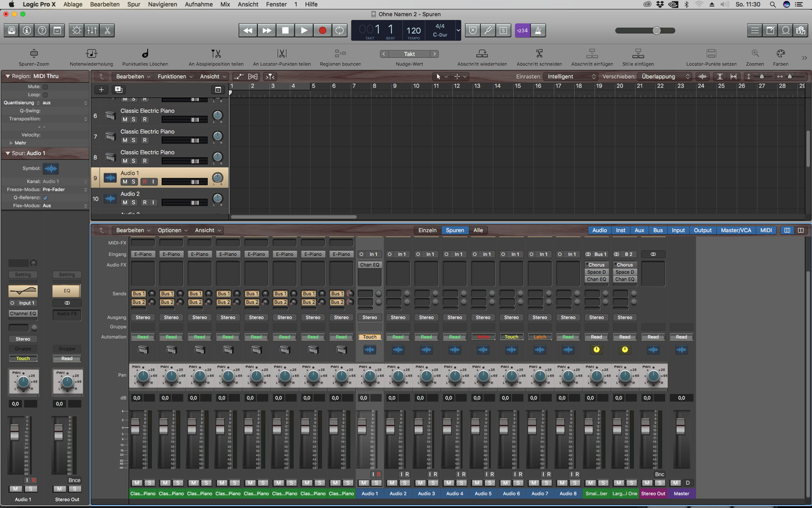
Task: Open the Verschieben Überlappung dropdown
Action: (x=665, y=76)
